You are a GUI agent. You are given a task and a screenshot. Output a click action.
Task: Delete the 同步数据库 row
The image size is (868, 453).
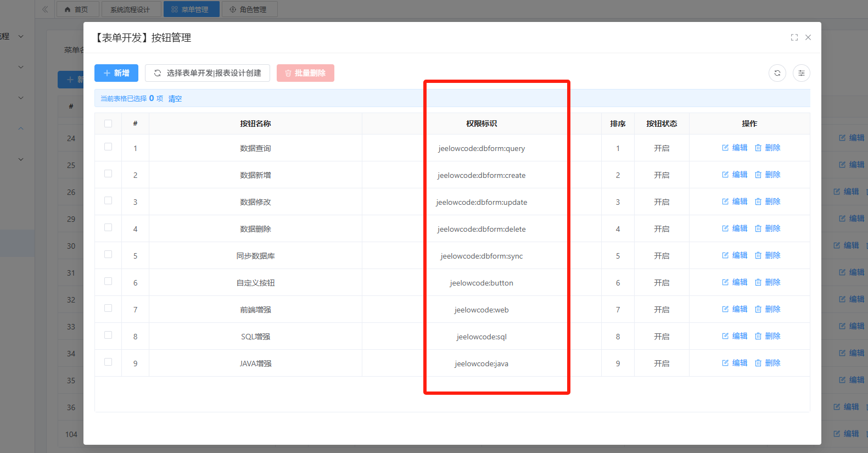[768, 255]
